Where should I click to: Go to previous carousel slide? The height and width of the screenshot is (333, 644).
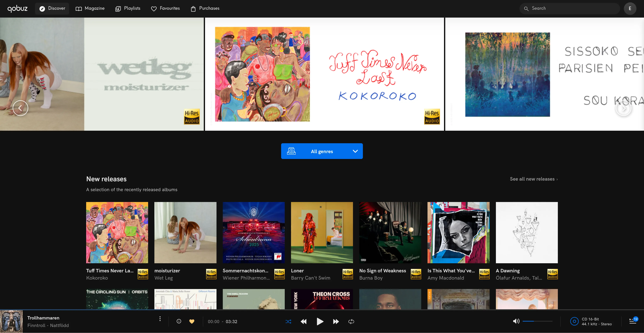tap(20, 108)
